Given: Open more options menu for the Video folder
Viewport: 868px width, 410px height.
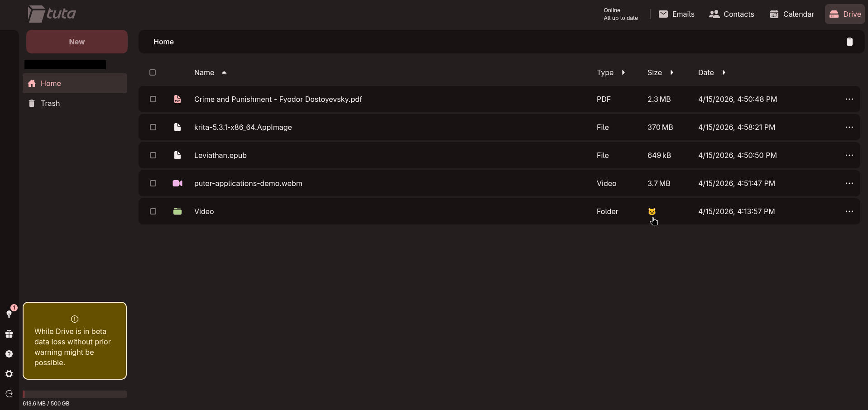Looking at the screenshot, I should tap(850, 211).
